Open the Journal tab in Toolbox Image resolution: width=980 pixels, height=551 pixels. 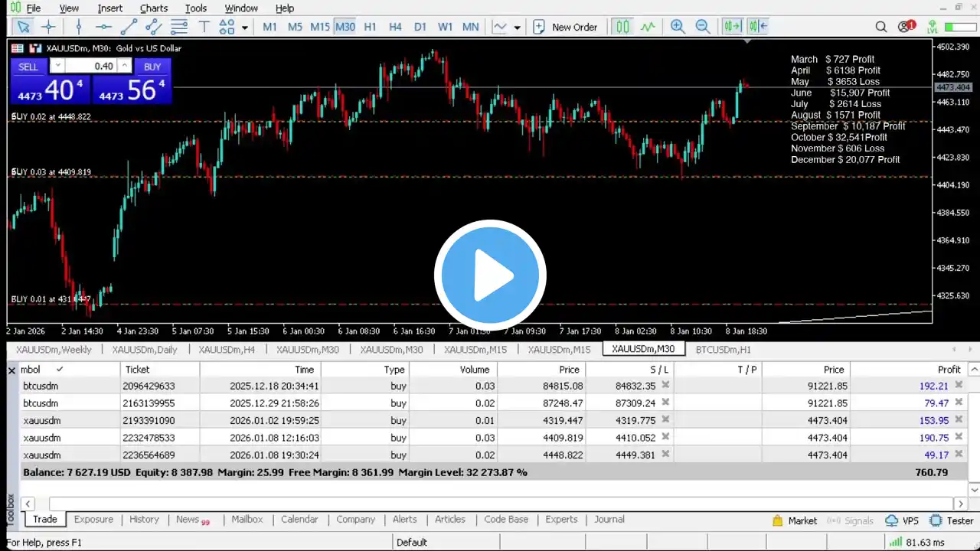(609, 520)
